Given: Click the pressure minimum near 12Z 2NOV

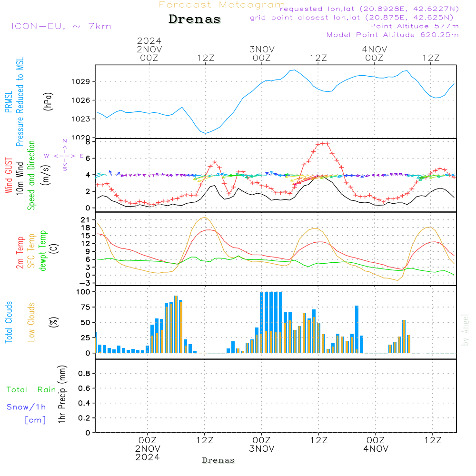Looking at the screenshot, I should click(206, 133).
